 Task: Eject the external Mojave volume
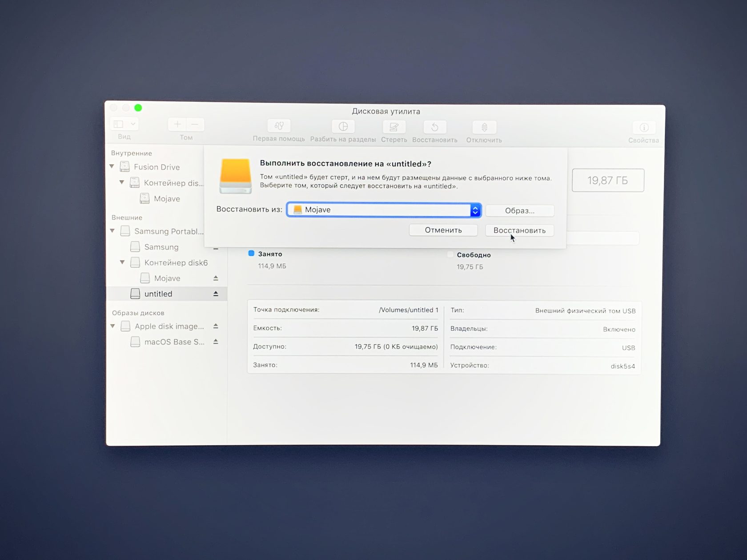coord(216,278)
